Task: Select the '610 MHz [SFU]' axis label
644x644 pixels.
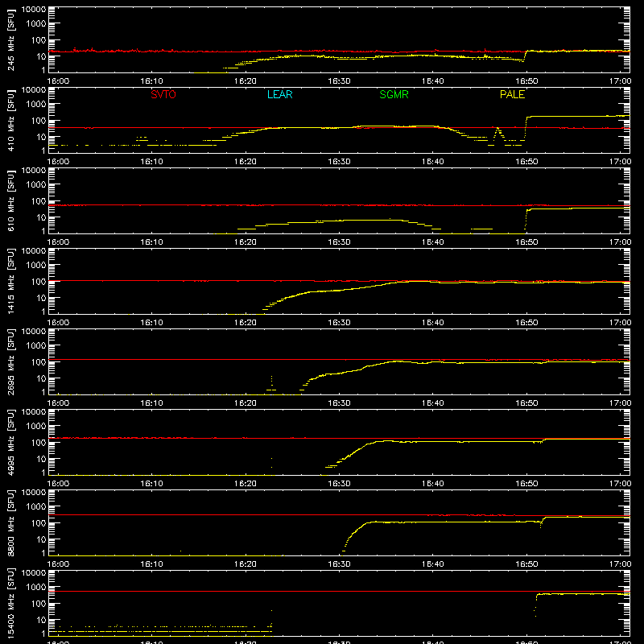Action: (x=11, y=200)
